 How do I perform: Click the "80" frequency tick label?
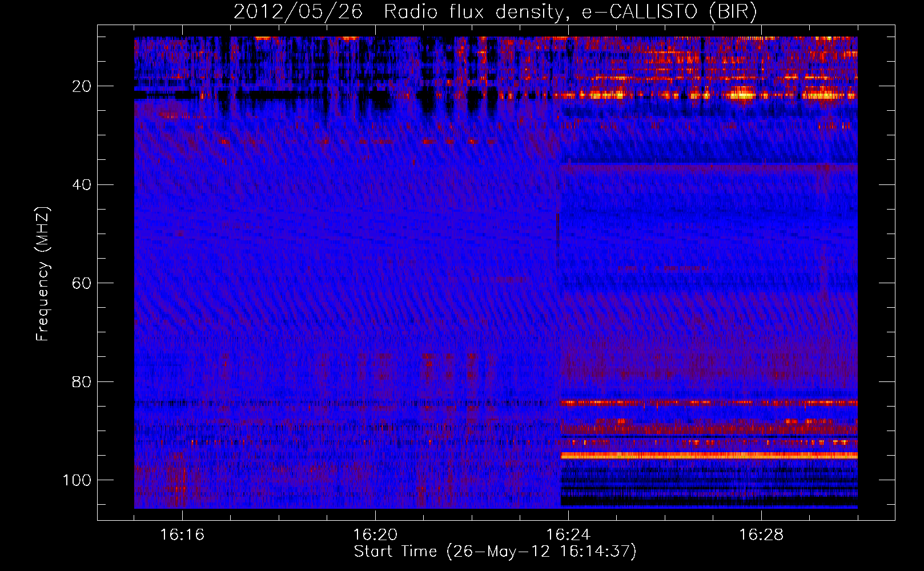[x=82, y=381]
